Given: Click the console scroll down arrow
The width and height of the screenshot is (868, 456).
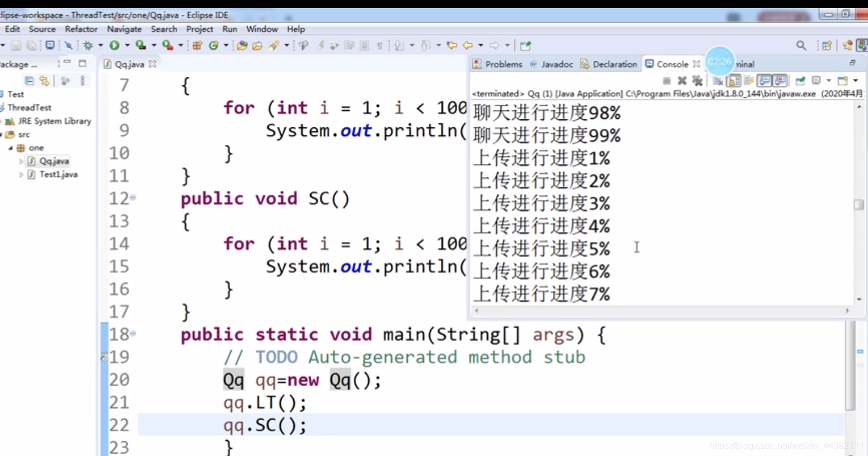Looking at the screenshot, I should [859, 299].
